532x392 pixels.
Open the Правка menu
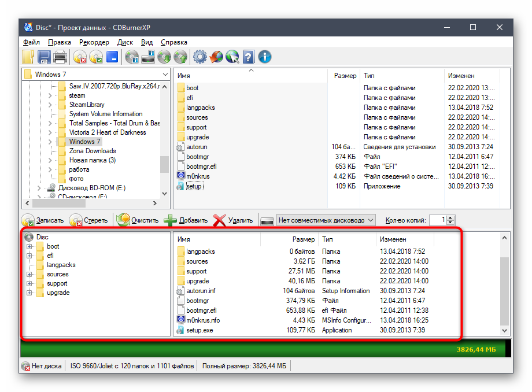point(60,42)
